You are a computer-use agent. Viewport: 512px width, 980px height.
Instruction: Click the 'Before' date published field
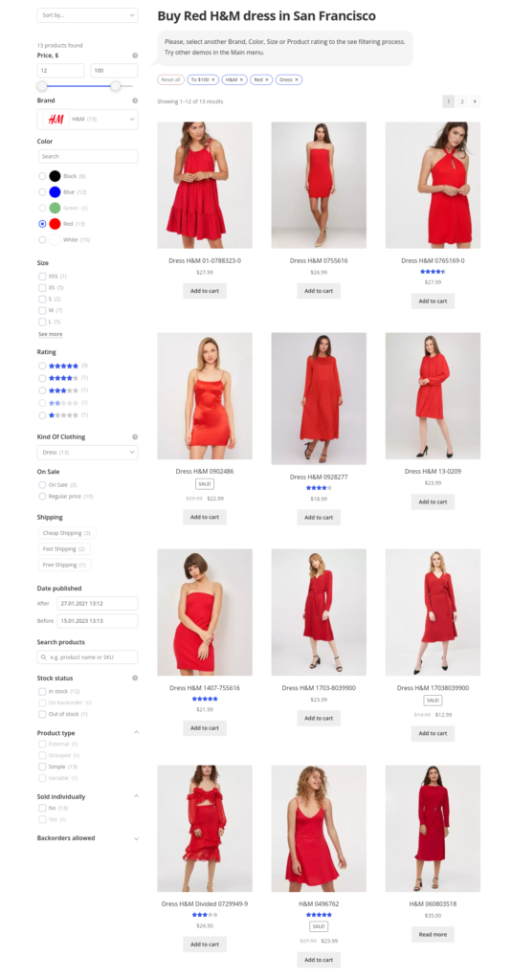98,621
